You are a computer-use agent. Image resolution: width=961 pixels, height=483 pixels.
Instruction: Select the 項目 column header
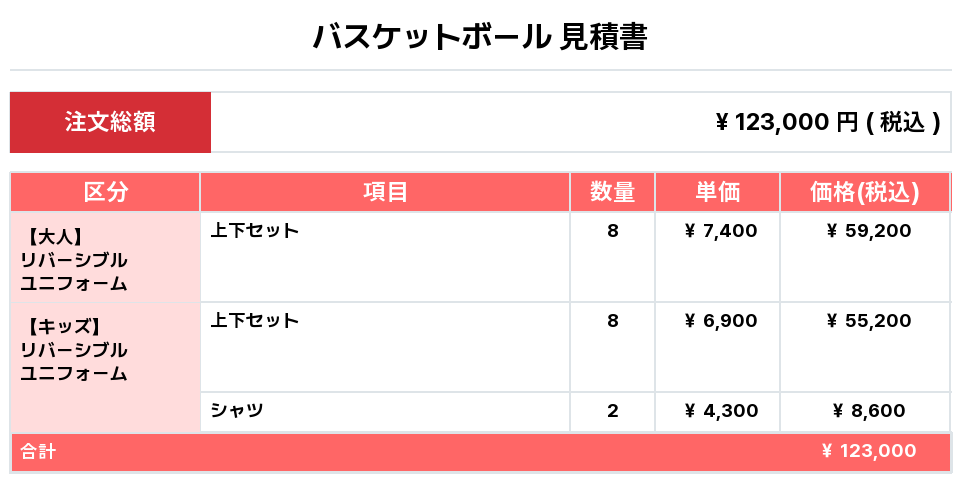(x=385, y=192)
